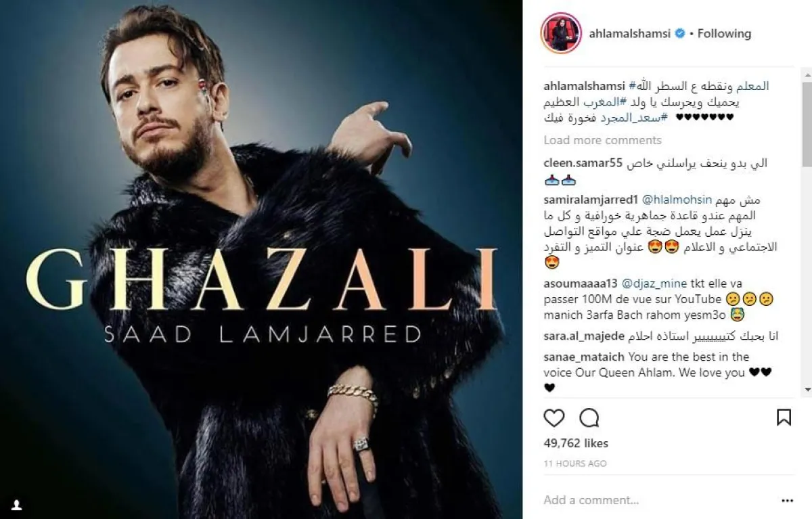Click the verified badge next to ahlamalshamsi
The width and height of the screenshot is (812, 519).
click(x=681, y=33)
